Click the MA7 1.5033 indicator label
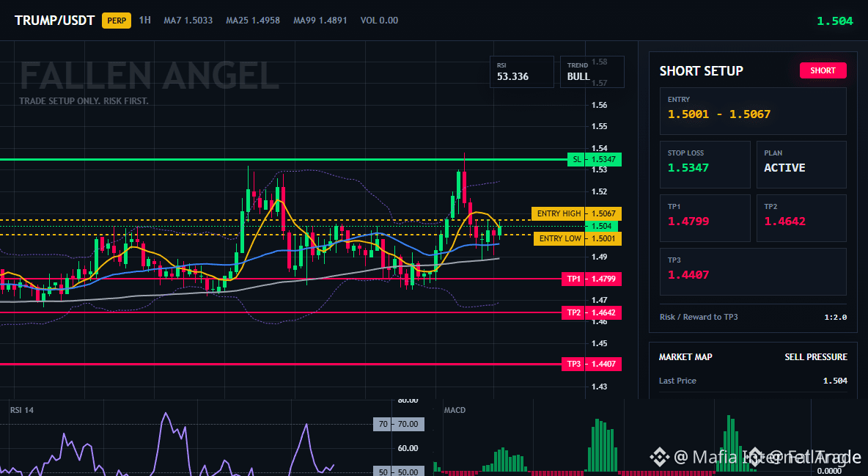Image resolution: width=868 pixels, height=476 pixels. click(188, 21)
